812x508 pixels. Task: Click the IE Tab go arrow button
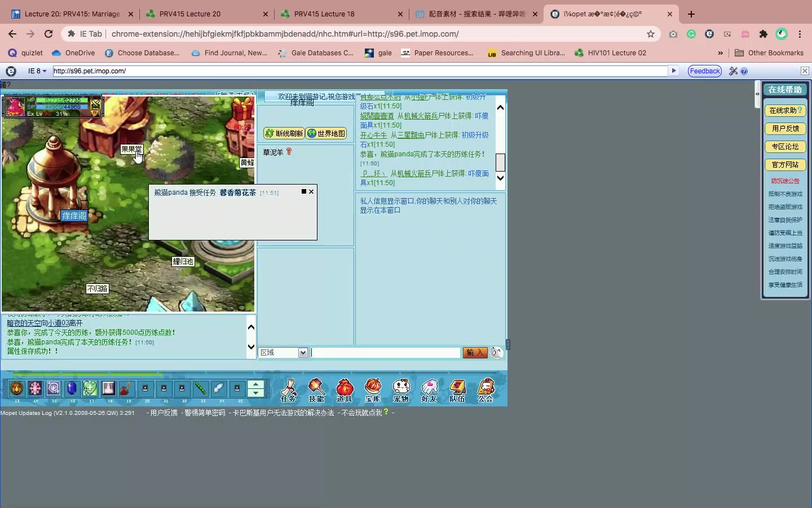(x=674, y=71)
